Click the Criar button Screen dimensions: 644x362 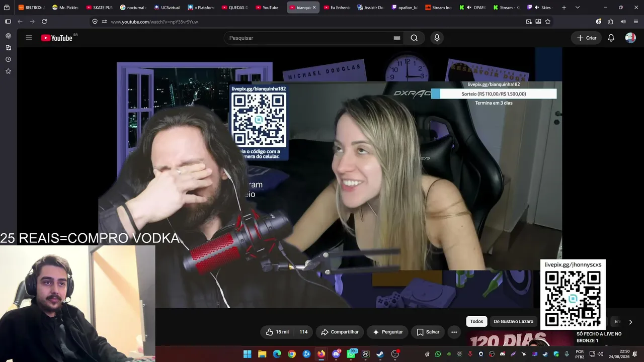[x=587, y=38]
